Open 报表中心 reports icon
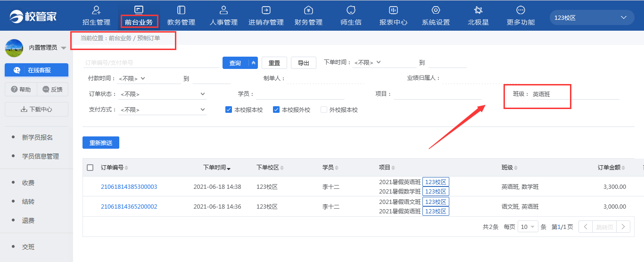The width and height of the screenshot is (644, 262). [x=393, y=10]
